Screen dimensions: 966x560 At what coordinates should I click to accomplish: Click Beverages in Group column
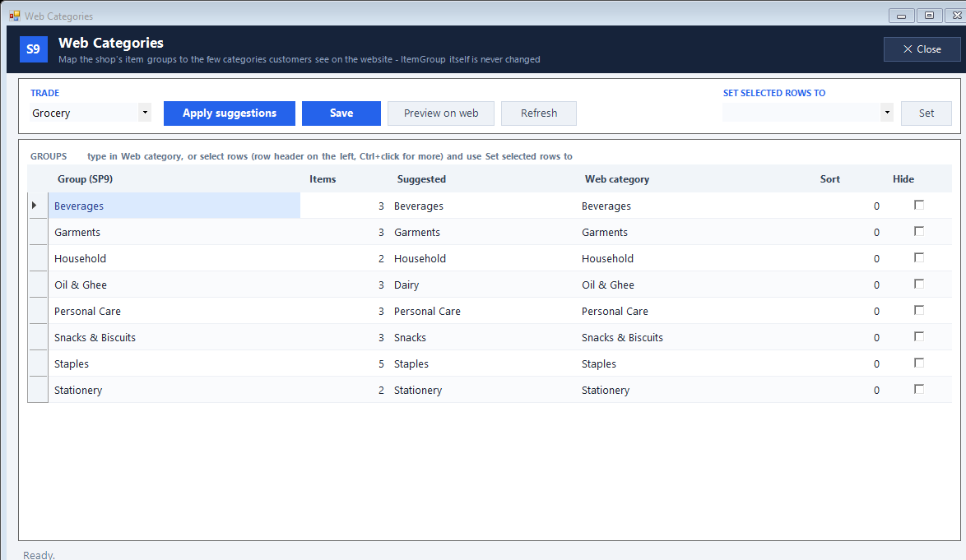(174, 206)
